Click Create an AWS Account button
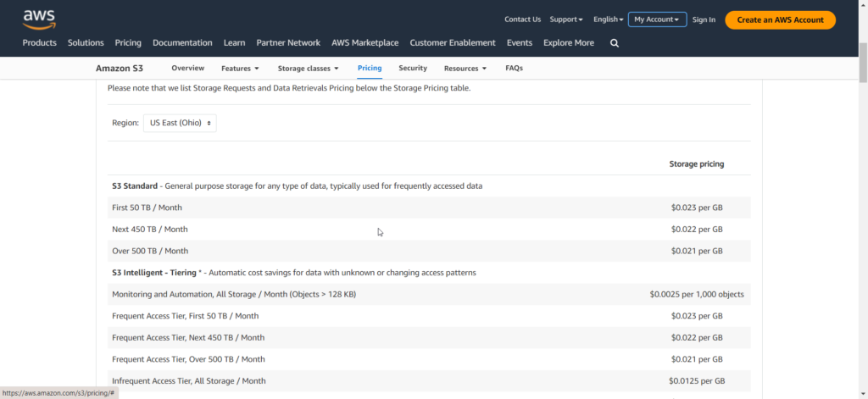This screenshot has width=868, height=399. pyautogui.click(x=780, y=20)
